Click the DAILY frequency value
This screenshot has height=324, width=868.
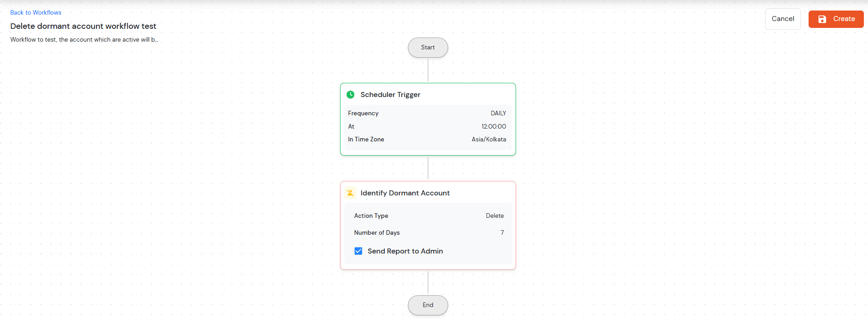pyautogui.click(x=498, y=113)
